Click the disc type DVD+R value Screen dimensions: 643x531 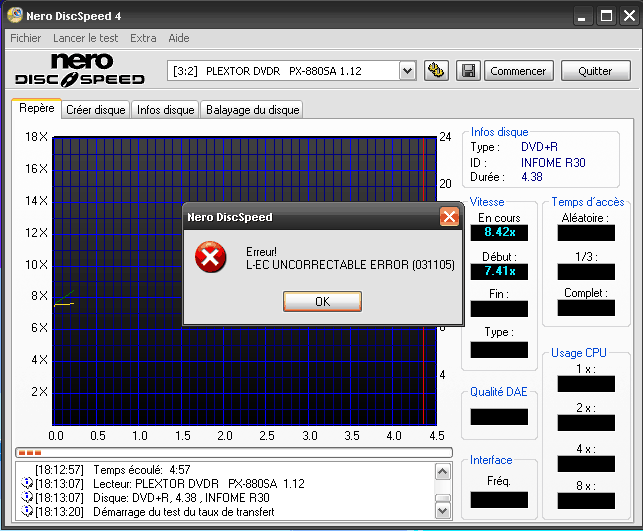coord(539,147)
